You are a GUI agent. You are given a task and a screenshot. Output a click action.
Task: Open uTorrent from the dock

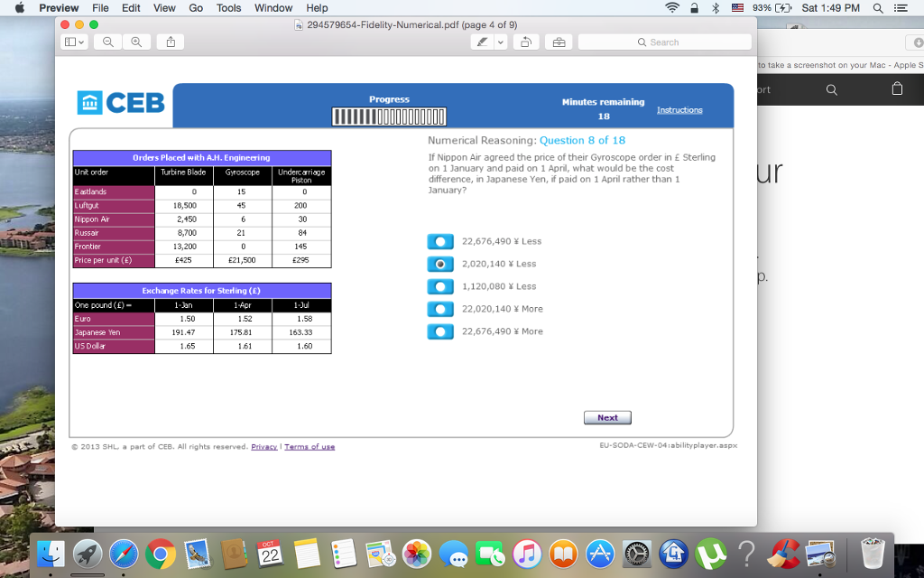coord(710,555)
